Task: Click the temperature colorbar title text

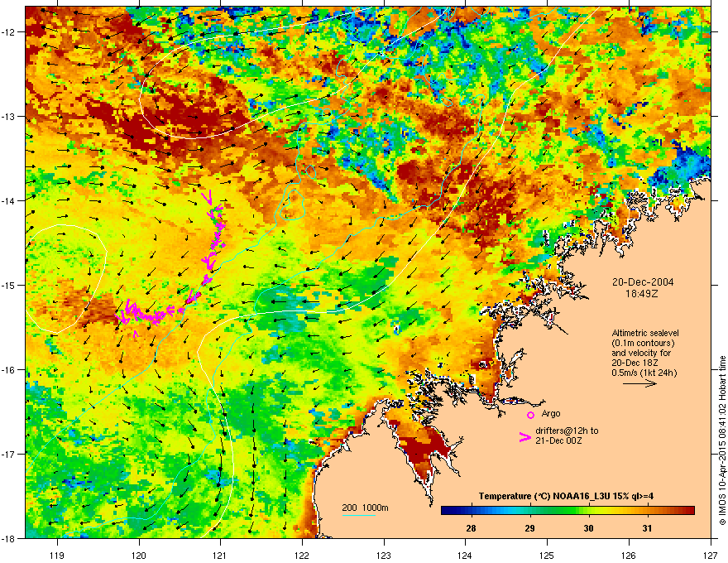Action: tap(566, 496)
